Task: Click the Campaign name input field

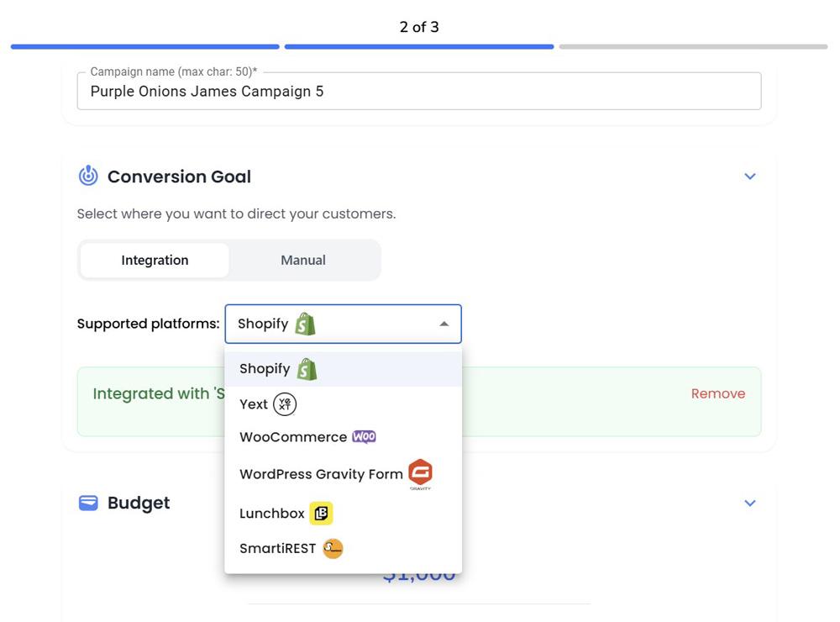Action: pos(418,92)
